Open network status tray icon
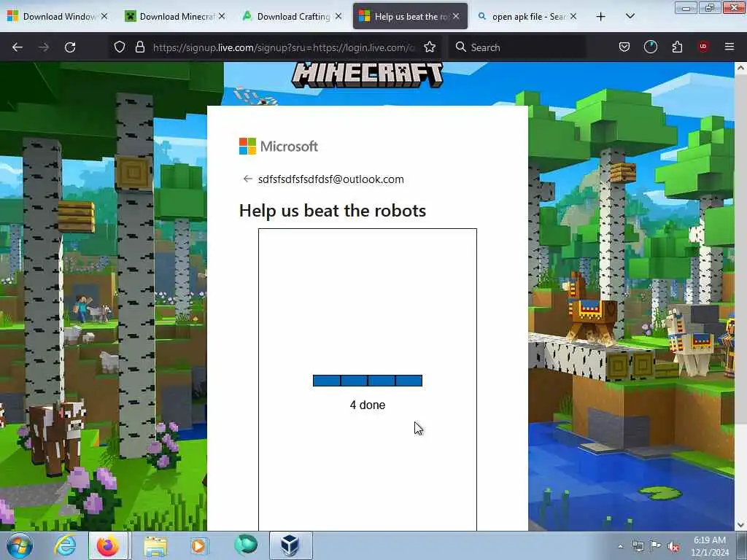The width and height of the screenshot is (747, 560). 638,547
